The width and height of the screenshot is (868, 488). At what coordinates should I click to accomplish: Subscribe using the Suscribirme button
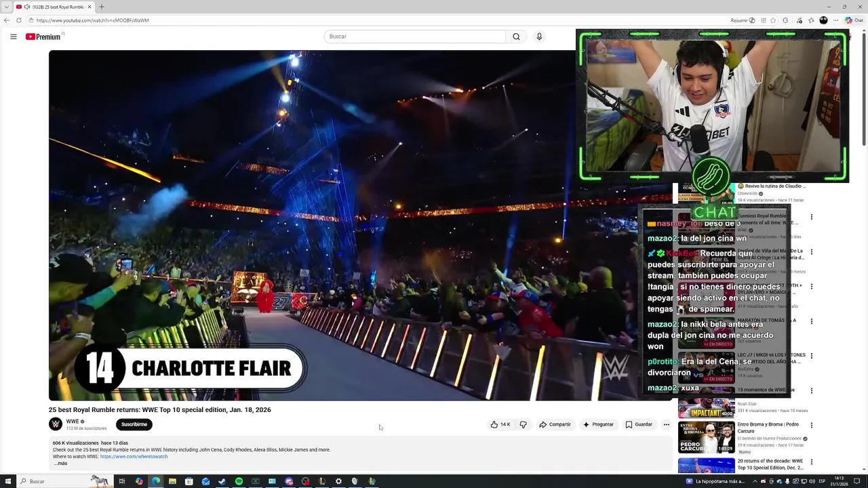pos(134,424)
